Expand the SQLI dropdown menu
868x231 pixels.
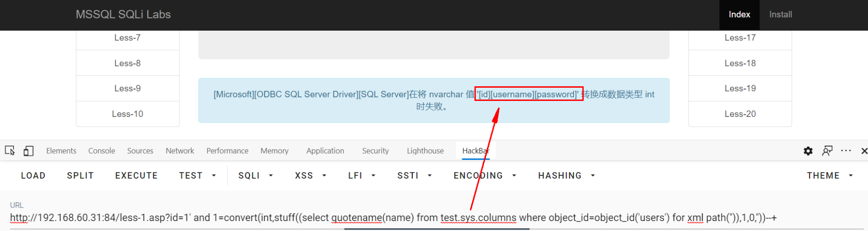pos(256,175)
